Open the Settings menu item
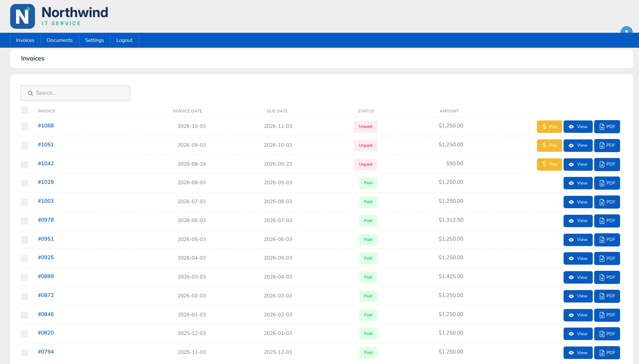This screenshot has height=364, width=639. click(94, 40)
